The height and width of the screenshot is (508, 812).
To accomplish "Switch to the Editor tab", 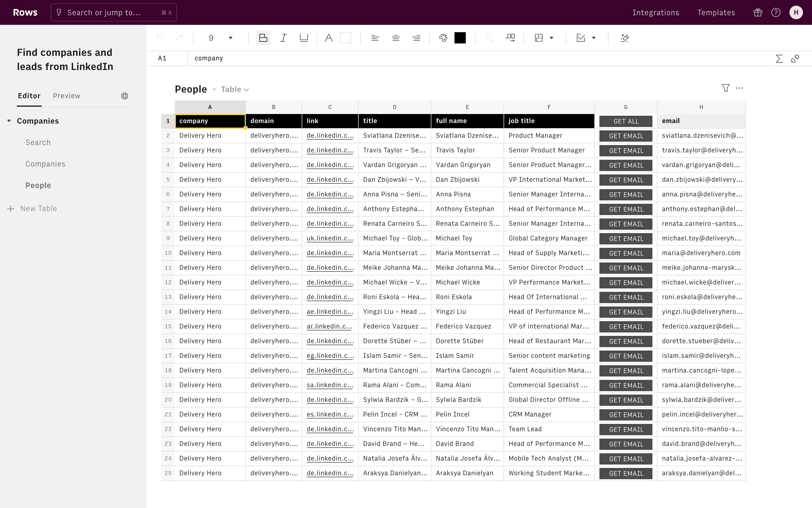I will click(29, 96).
